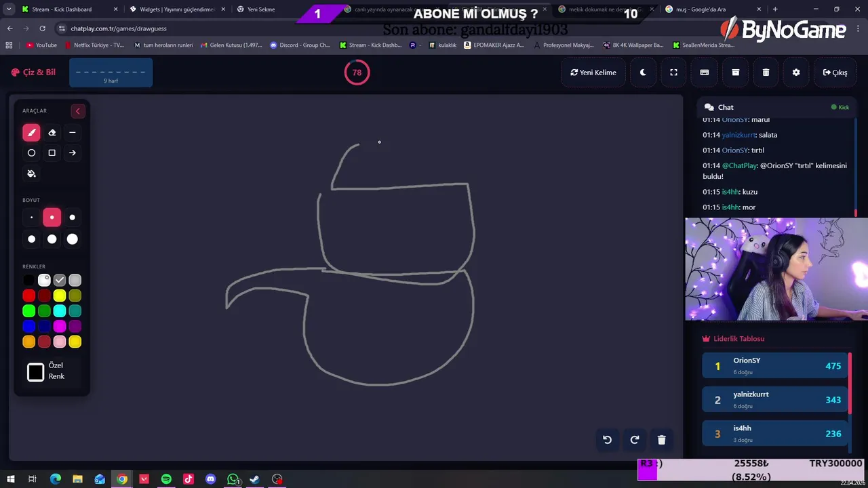
Task: Pick the bright blue color swatch
Action: 28,327
